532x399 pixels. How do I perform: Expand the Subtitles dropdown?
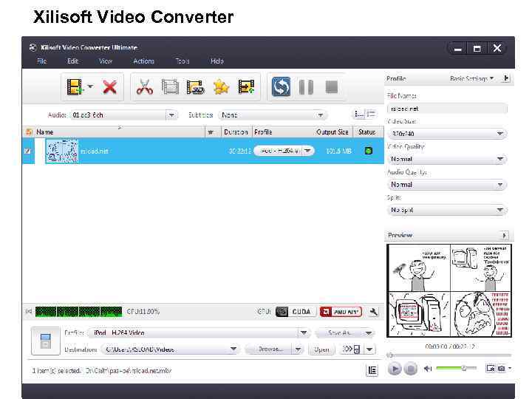coord(321,115)
